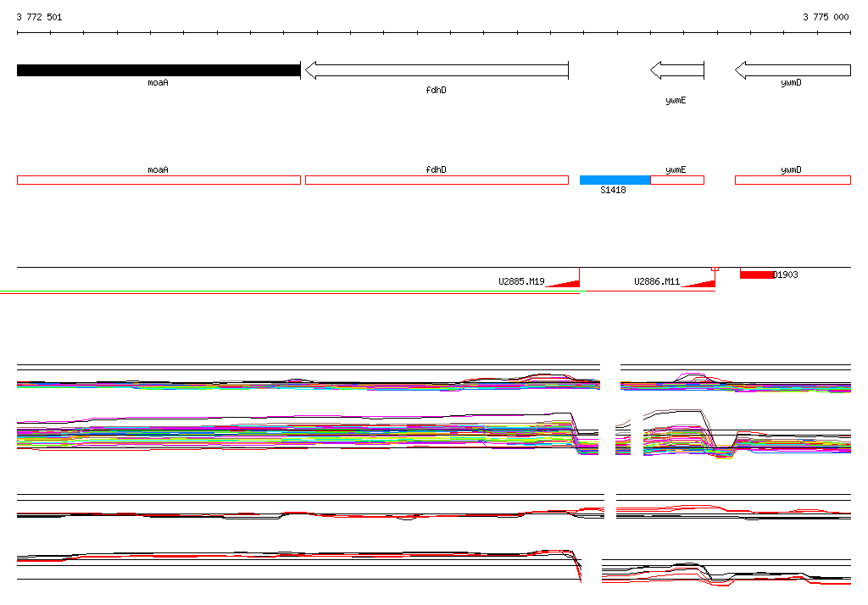Select the red-outlined fdhD box in second track

436,180
